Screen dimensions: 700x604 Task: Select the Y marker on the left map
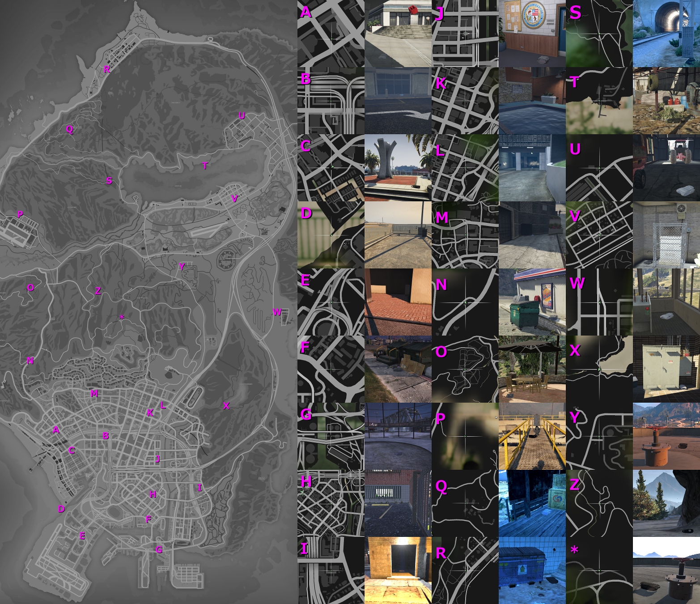pyautogui.click(x=182, y=266)
